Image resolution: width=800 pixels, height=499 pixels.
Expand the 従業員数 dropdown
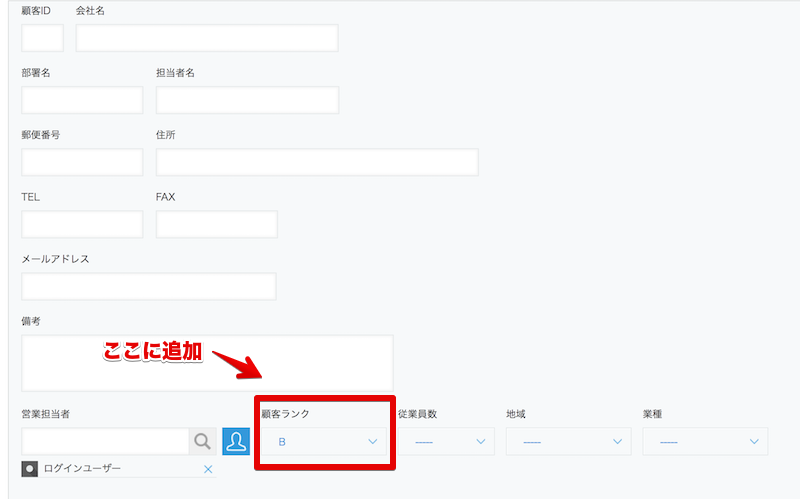point(446,441)
